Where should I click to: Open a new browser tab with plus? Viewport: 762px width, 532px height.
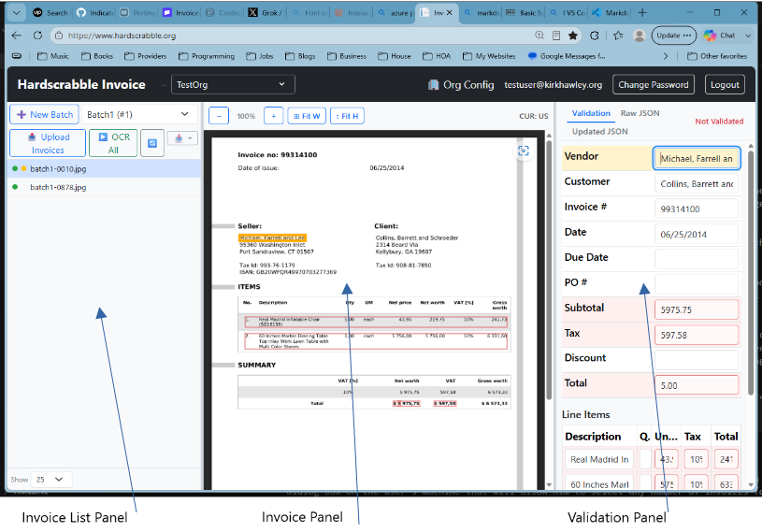pos(642,13)
